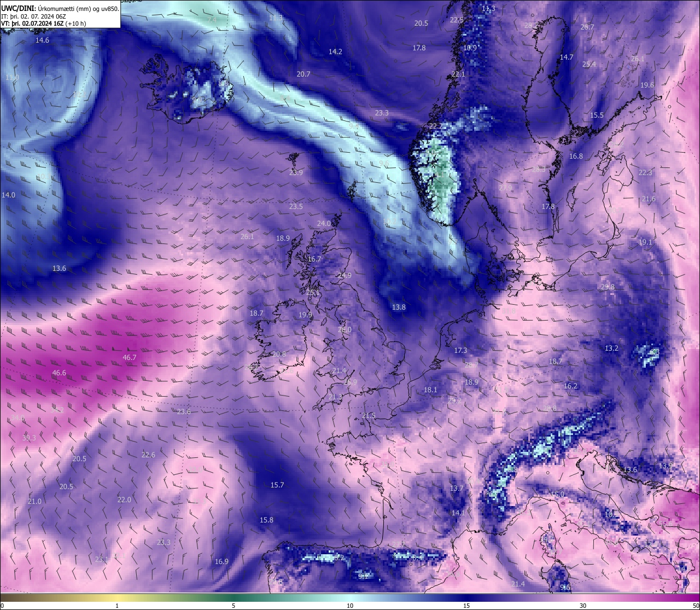
Task: Click the 14.7 value over northern Sweden
Action: pos(567,57)
